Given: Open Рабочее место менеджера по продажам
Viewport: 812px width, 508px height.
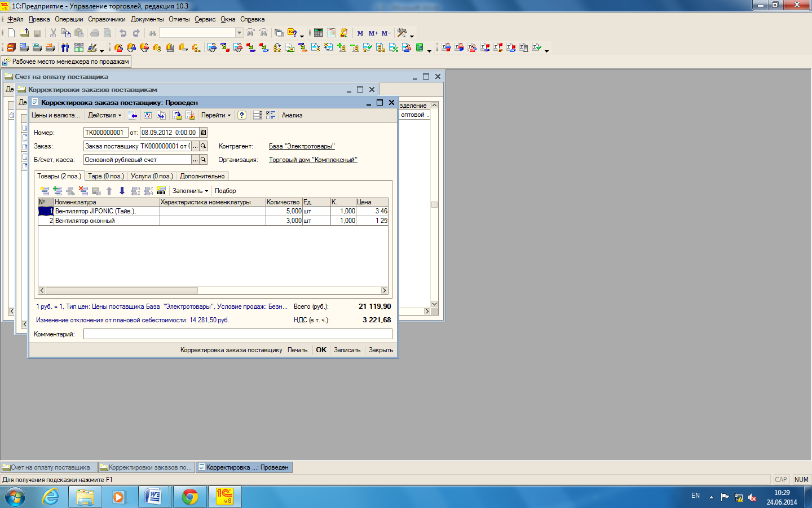Looking at the screenshot, I should click(x=66, y=62).
